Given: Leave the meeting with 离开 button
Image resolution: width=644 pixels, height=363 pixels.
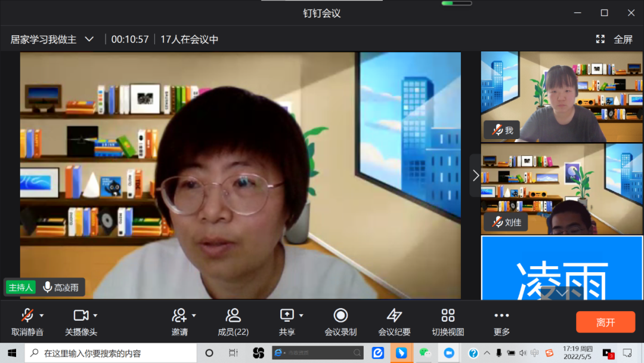Looking at the screenshot, I should point(605,322).
